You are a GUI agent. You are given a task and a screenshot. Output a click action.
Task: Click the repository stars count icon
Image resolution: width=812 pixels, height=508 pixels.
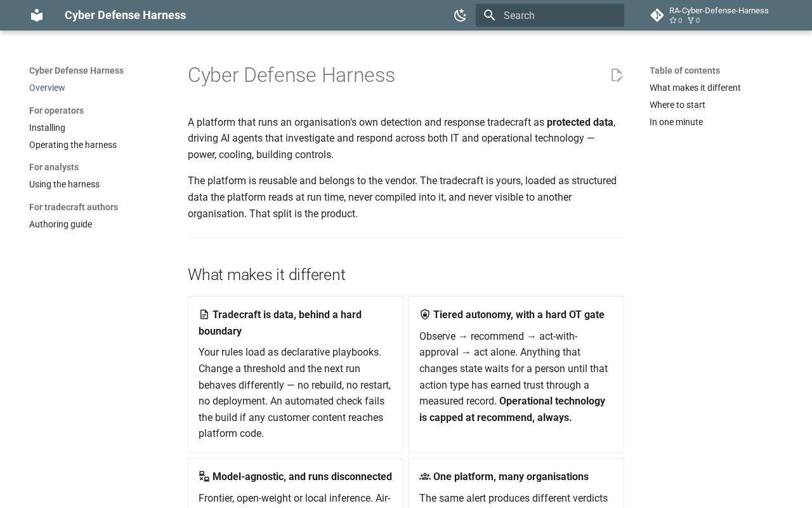[x=672, y=20]
